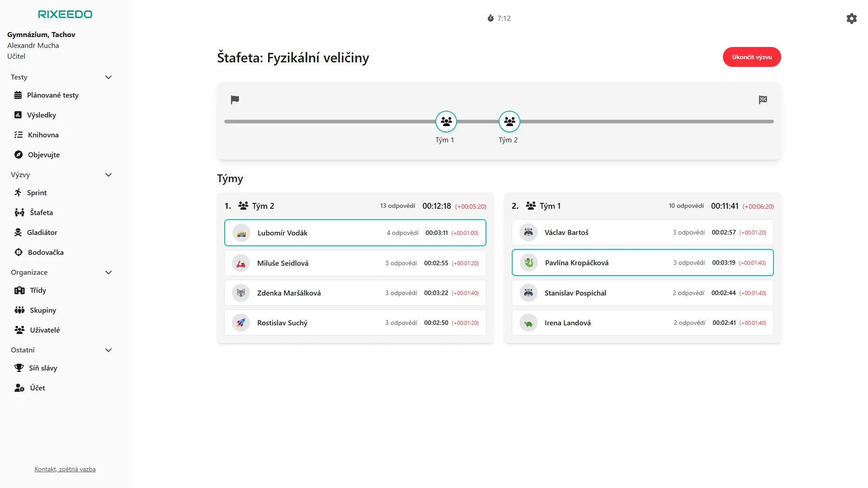Collapse the Testy section
The height and width of the screenshot is (488, 868).
pyautogui.click(x=108, y=77)
